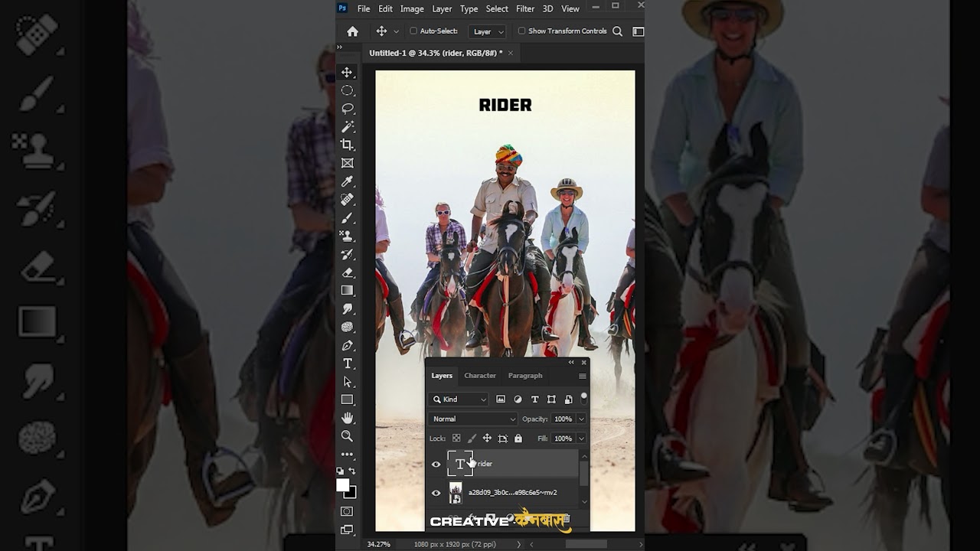Filter layers for smart objects
Image resolution: width=980 pixels, height=551 pixels.
tap(568, 399)
